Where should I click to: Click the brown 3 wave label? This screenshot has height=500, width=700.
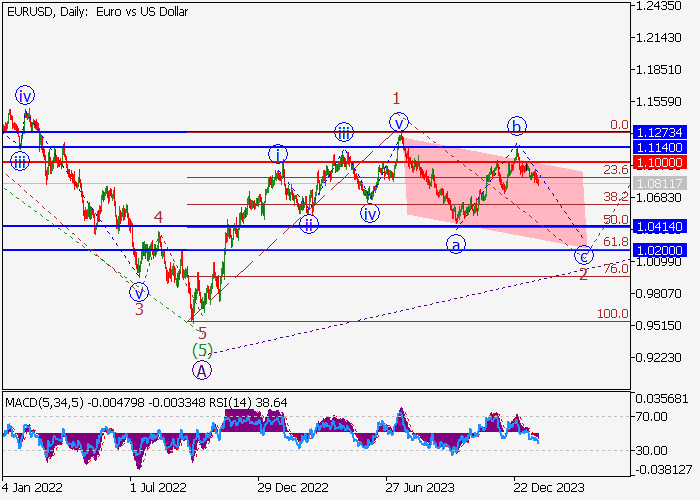pyautogui.click(x=139, y=309)
